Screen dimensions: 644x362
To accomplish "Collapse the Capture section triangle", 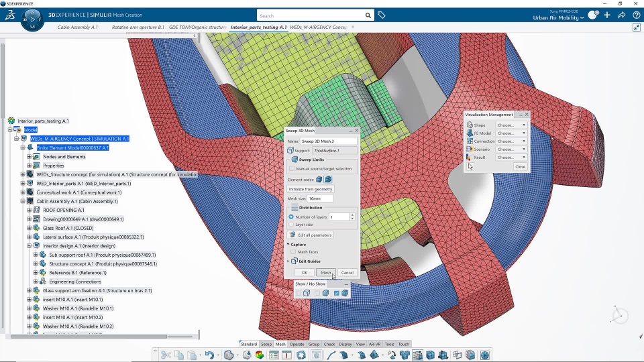I will (x=288, y=244).
